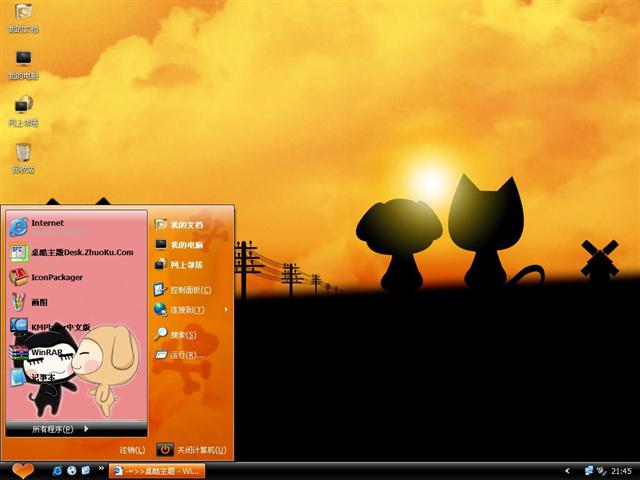Click the second quick launch globe icon

[71, 471]
